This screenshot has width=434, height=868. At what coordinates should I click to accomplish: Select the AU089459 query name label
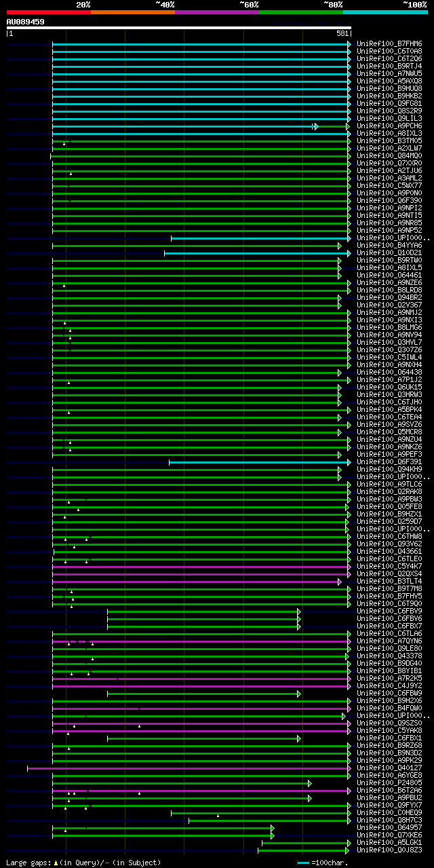(26, 22)
